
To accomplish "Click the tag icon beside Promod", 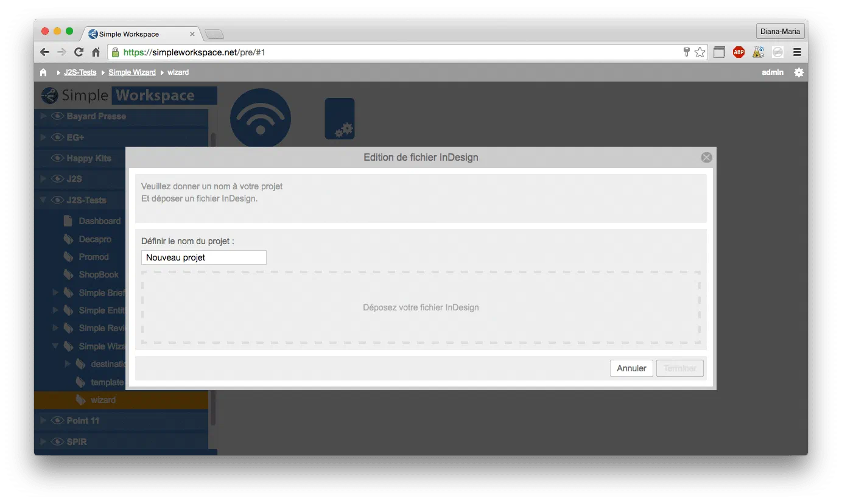I will pyautogui.click(x=68, y=257).
